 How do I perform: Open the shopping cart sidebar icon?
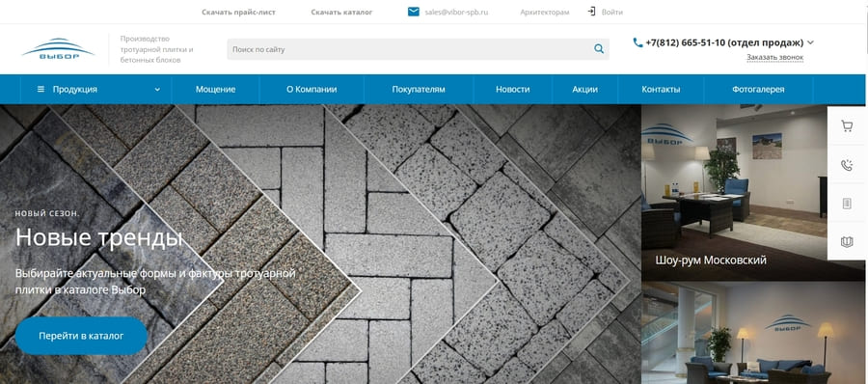point(846,127)
